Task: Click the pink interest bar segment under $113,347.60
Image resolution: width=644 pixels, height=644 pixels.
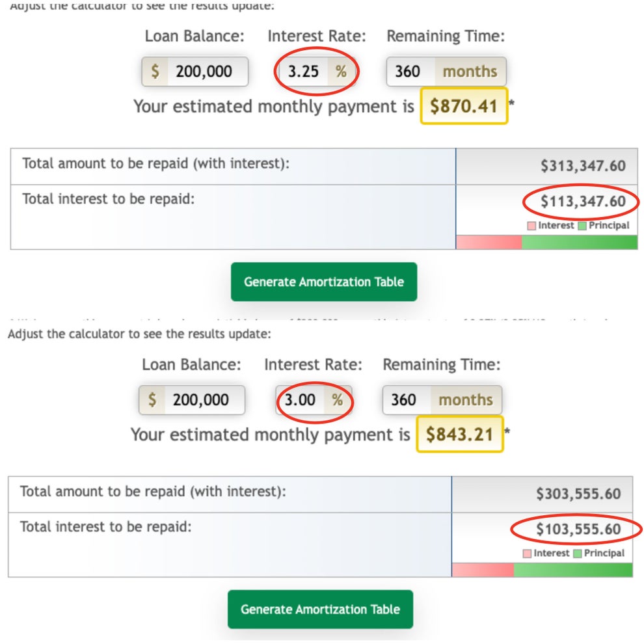Action: pos(489,243)
